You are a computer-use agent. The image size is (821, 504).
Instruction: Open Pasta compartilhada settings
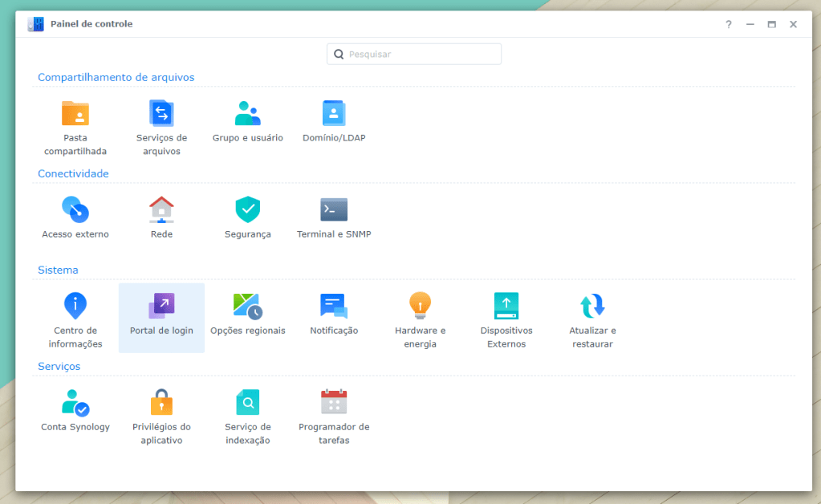[75, 115]
